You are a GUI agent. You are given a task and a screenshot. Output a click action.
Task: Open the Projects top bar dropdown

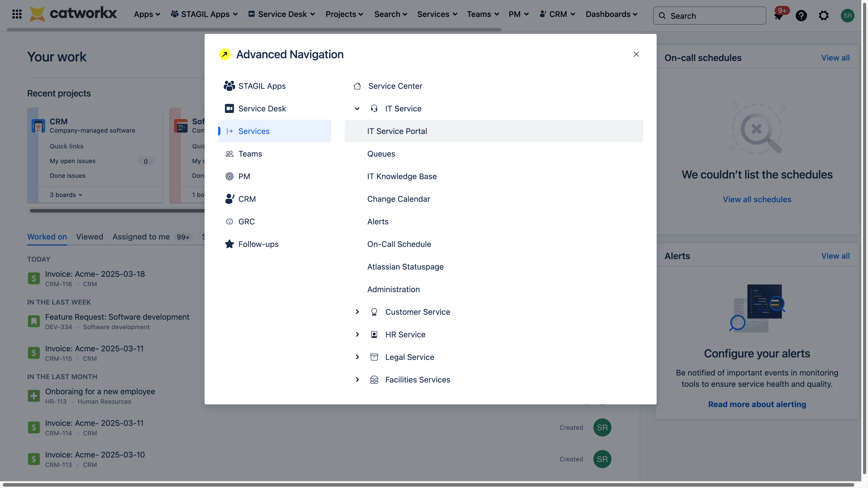344,14
